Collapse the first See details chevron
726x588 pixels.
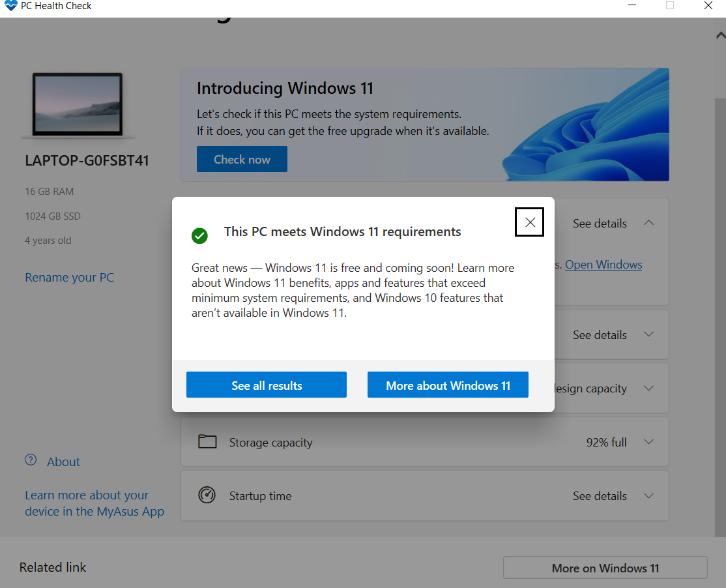[648, 223]
